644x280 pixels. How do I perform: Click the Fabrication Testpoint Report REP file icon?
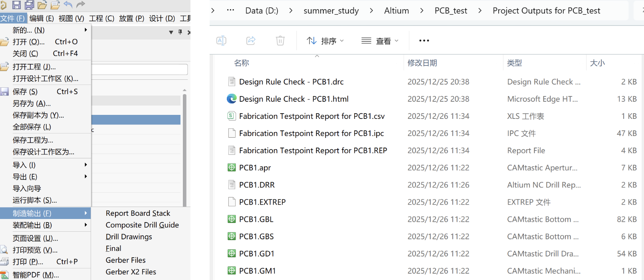point(232,150)
